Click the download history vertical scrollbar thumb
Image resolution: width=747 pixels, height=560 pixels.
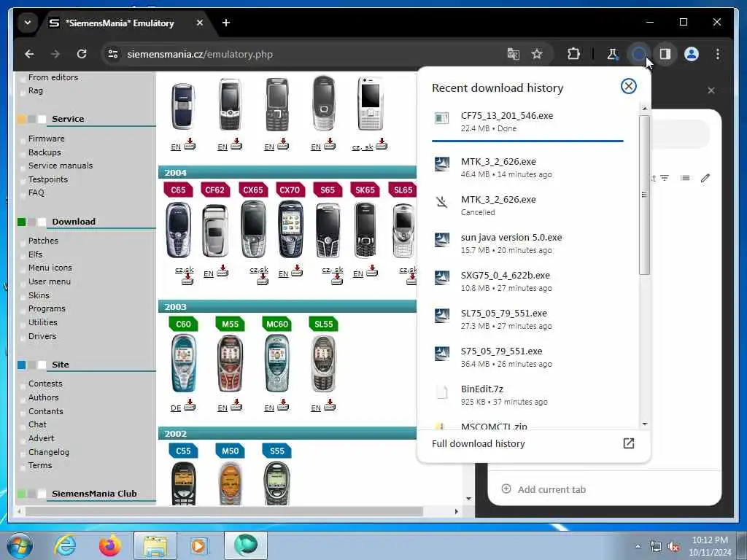click(644, 194)
